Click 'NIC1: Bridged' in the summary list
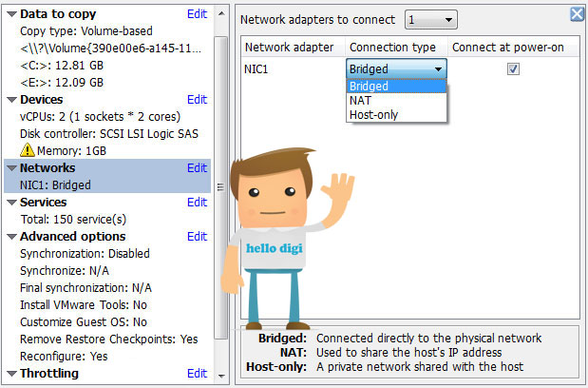The height and width of the screenshot is (388, 588). (x=55, y=185)
